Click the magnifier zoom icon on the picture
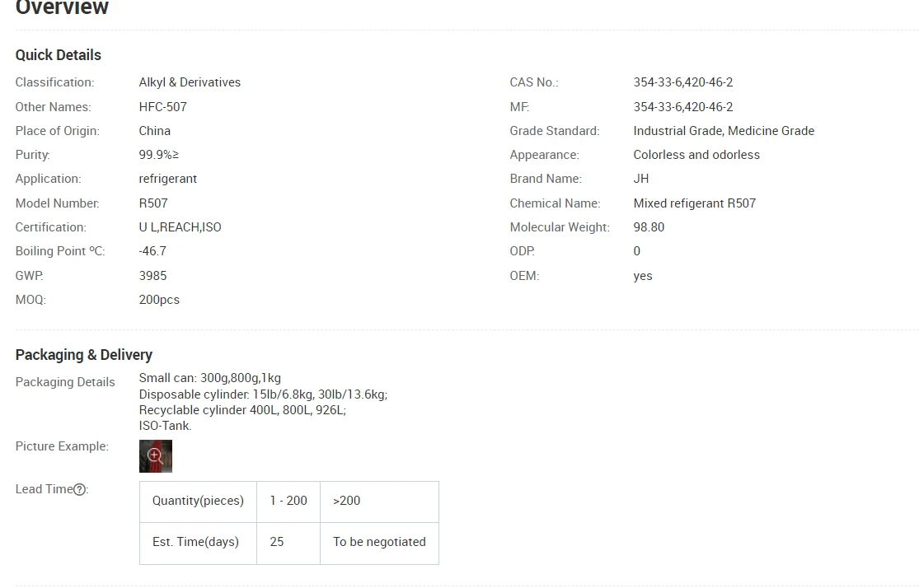The image size is (919, 588). coord(155,455)
